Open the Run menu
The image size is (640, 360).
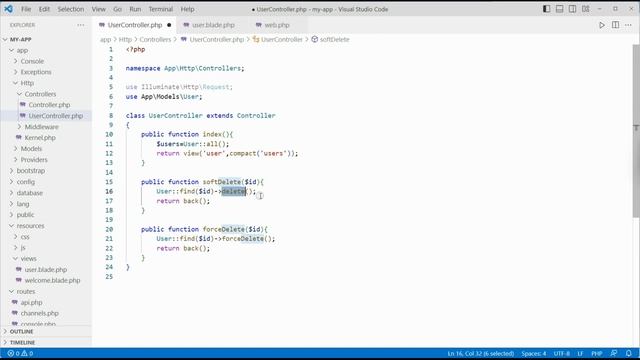135,9
